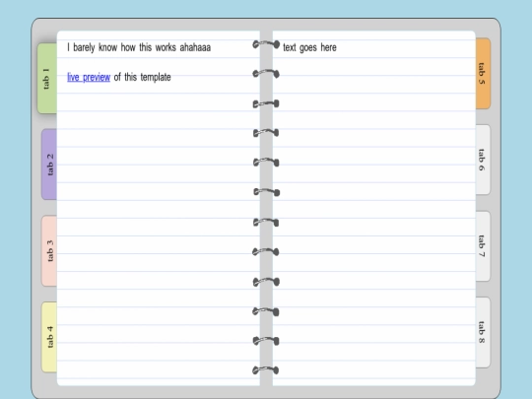
Task: Open the yellow tab 4
Action: click(x=49, y=337)
